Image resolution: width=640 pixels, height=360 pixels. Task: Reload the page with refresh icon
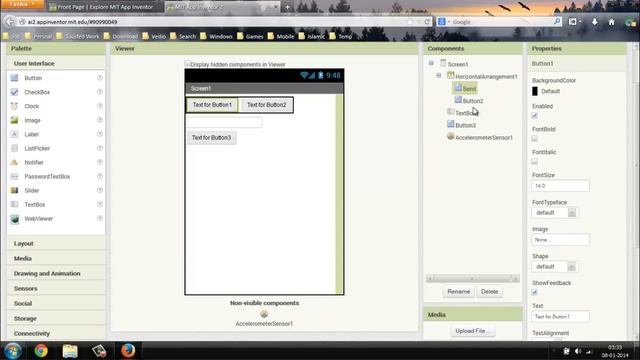click(x=427, y=22)
